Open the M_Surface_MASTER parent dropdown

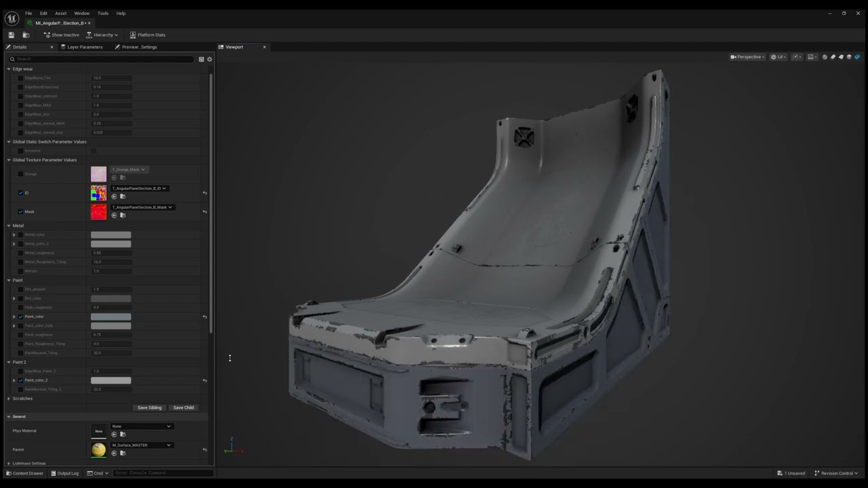click(x=141, y=445)
